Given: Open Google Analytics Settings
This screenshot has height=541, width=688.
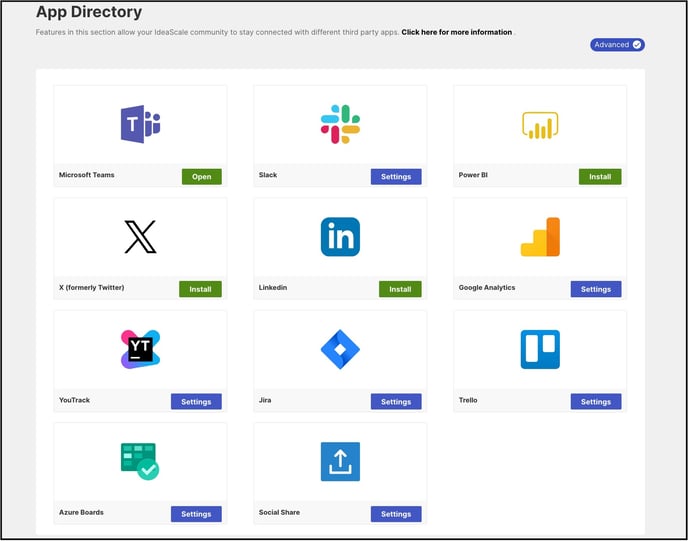Looking at the screenshot, I should pyautogui.click(x=596, y=289).
